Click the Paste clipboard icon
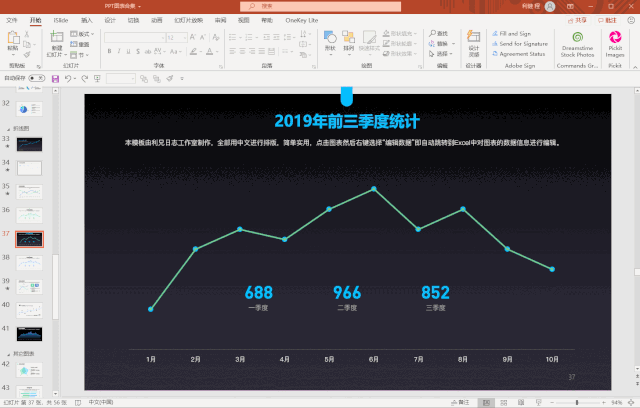Image resolution: width=640 pixels, height=408 pixels. [13, 38]
